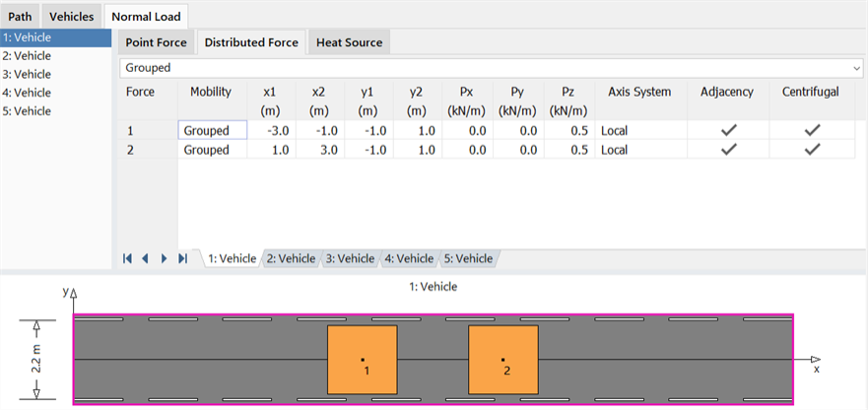Image resolution: width=868 pixels, height=410 pixels.
Task: Toggle Centrifugal checkmark for force 1
Action: [x=812, y=131]
